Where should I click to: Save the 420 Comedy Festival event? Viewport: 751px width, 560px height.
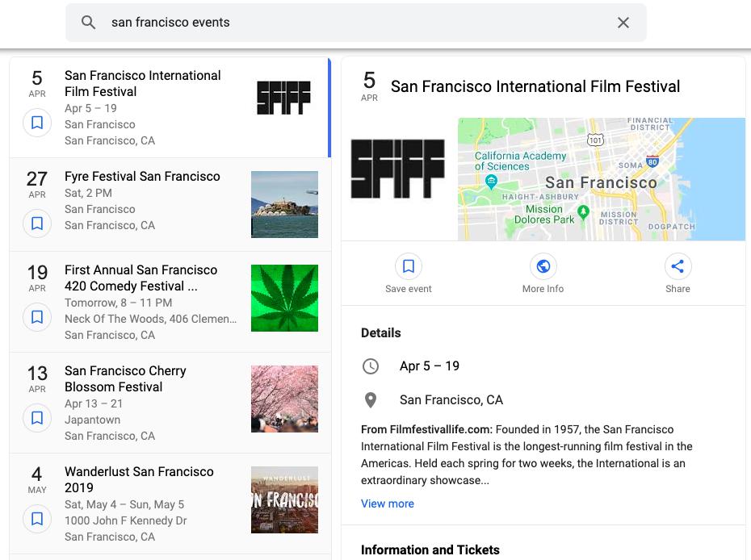[x=37, y=317]
